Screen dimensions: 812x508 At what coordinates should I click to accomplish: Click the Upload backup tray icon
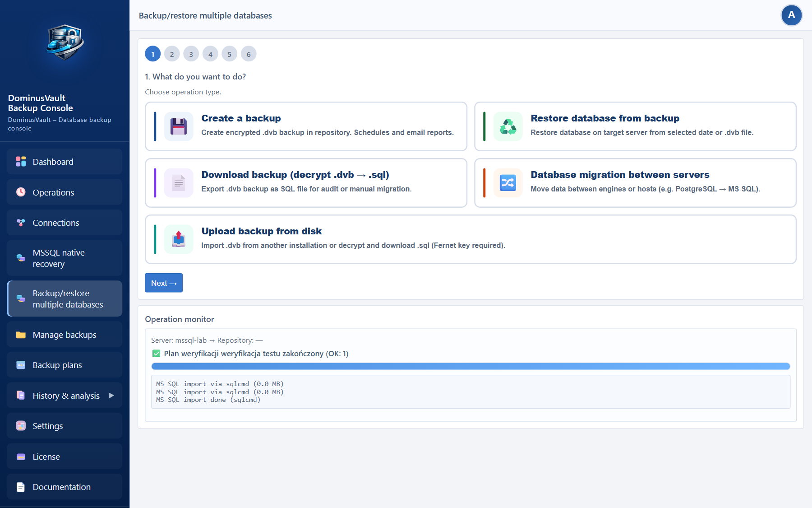179,239
